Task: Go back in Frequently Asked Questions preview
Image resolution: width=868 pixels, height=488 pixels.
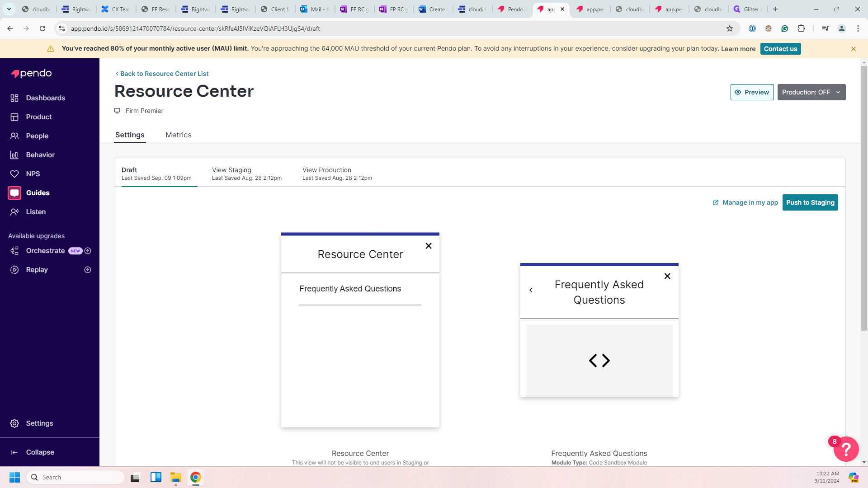Action: coord(531,290)
